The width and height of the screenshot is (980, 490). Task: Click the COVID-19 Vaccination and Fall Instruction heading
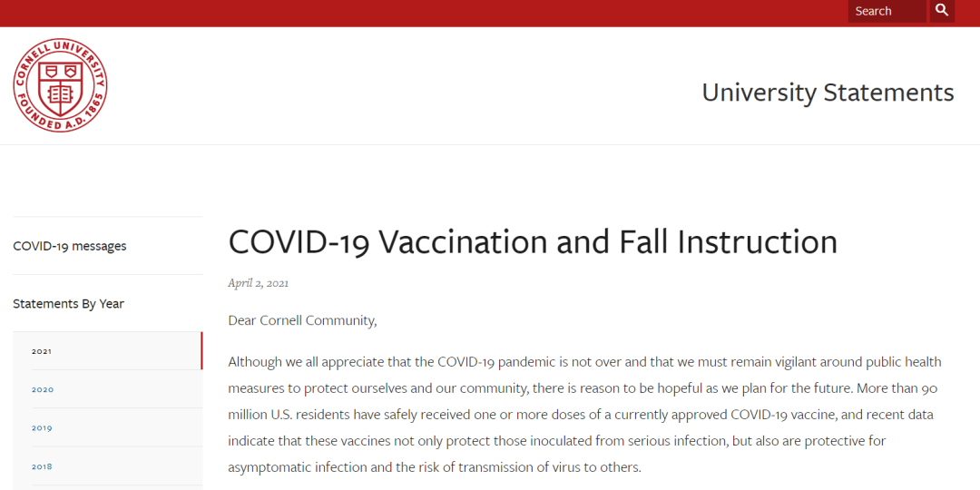coord(534,242)
